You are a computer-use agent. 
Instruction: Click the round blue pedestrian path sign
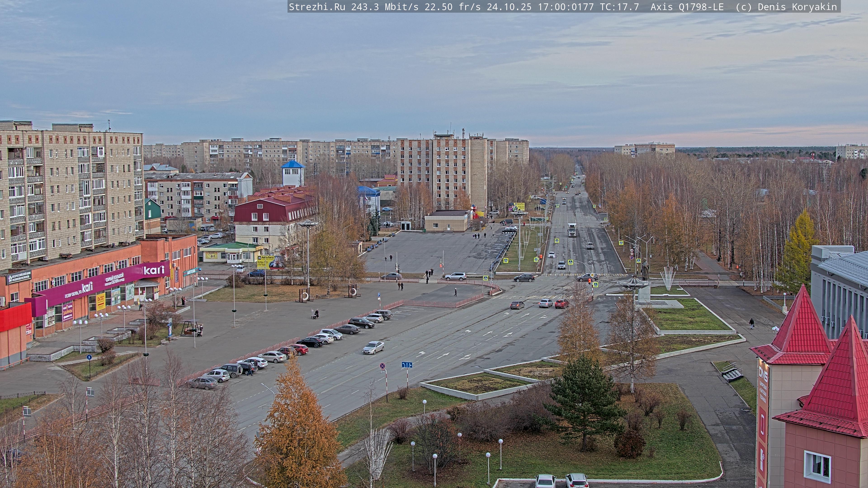[x=89, y=357]
